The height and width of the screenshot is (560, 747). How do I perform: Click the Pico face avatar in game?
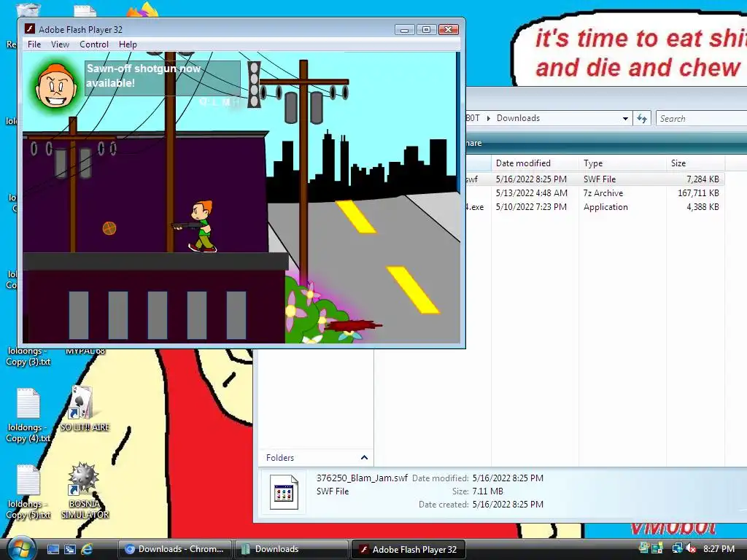(x=56, y=86)
